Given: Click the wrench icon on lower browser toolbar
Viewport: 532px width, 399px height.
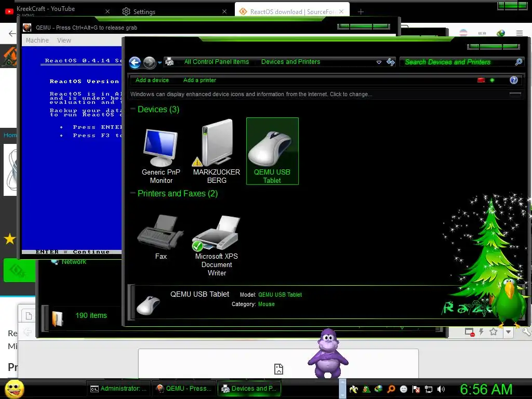Looking at the screenshot, I should point(526,331).
